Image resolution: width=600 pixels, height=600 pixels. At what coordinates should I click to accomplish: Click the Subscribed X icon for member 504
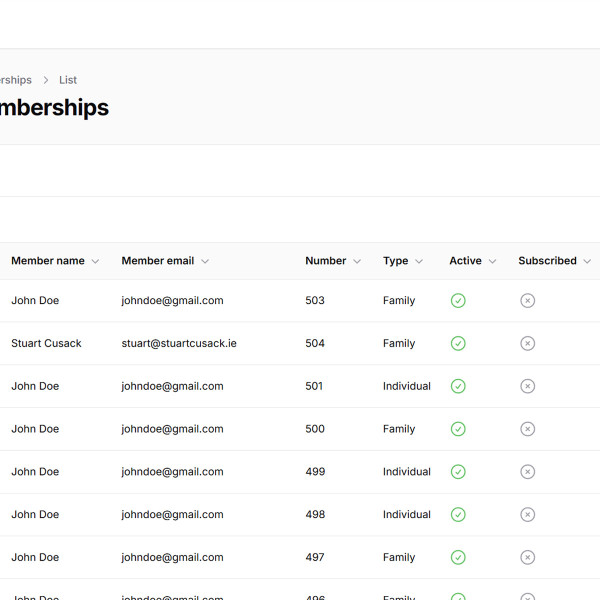[x=528, y=344]
